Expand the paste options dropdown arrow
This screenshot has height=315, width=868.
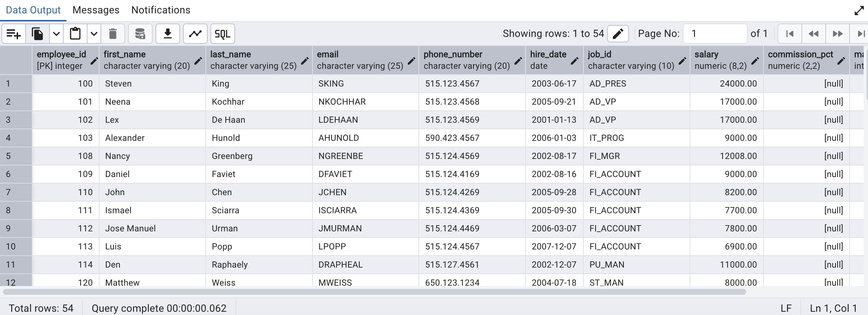[94, 34]
